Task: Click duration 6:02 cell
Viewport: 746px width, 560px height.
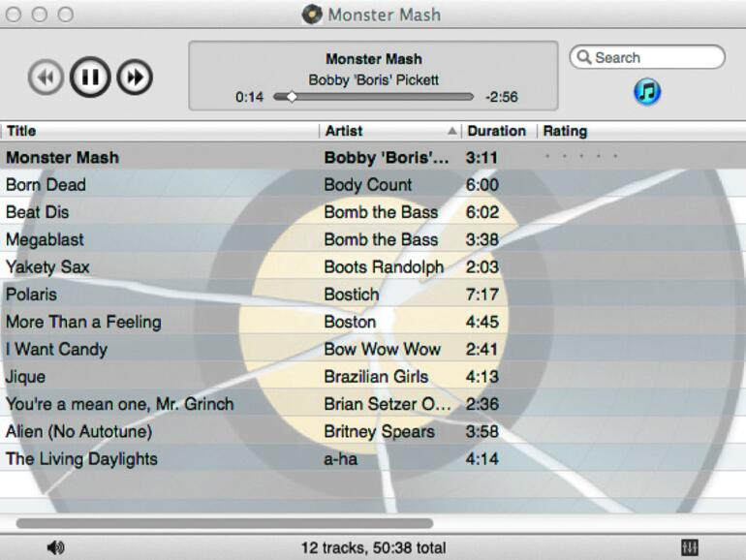Action: point(482,212)
